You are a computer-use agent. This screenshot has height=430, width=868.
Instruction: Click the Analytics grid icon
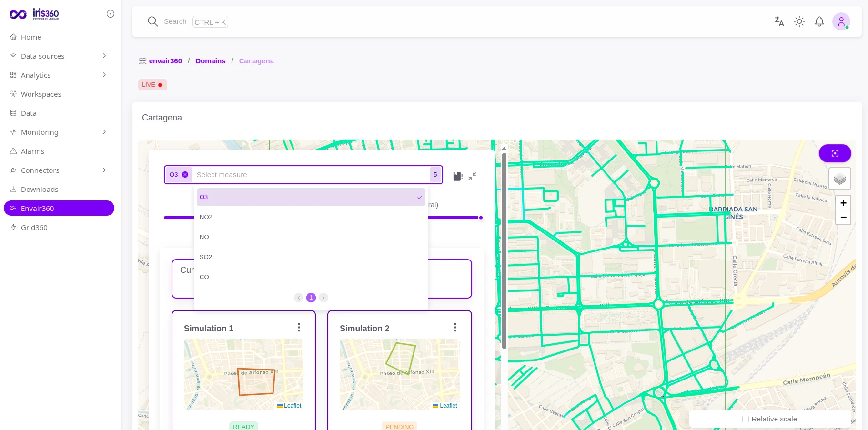tap(13, 75)
